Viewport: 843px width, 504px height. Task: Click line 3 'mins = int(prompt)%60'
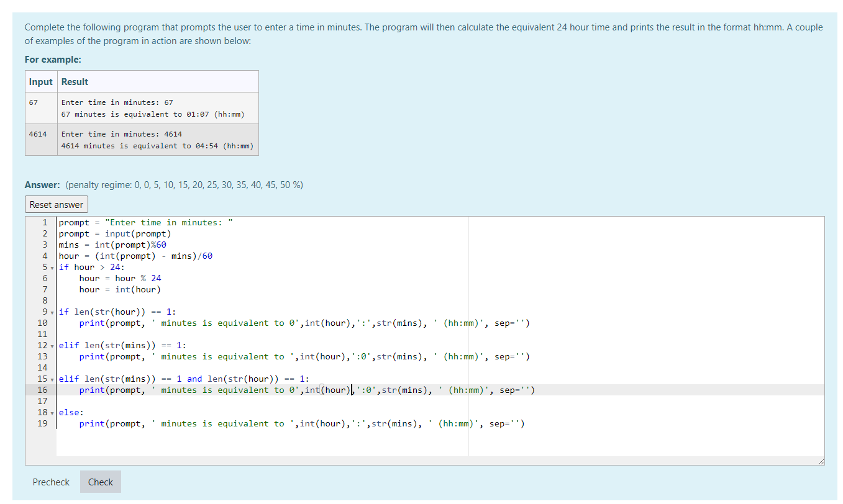112,245
